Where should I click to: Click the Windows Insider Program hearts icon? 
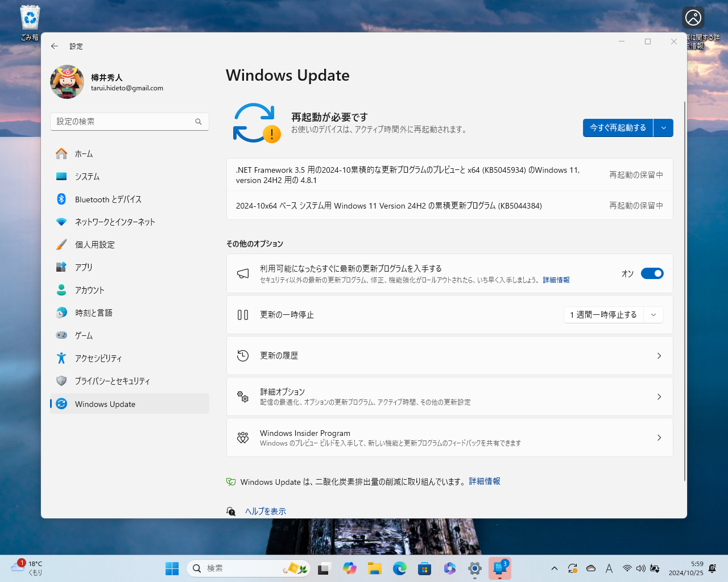[243, 438]
